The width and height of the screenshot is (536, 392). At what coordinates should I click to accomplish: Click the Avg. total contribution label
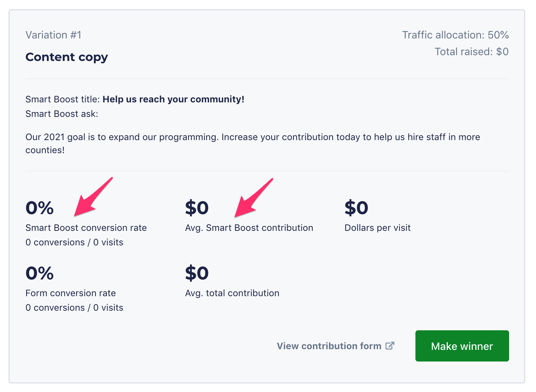[232, 293]
